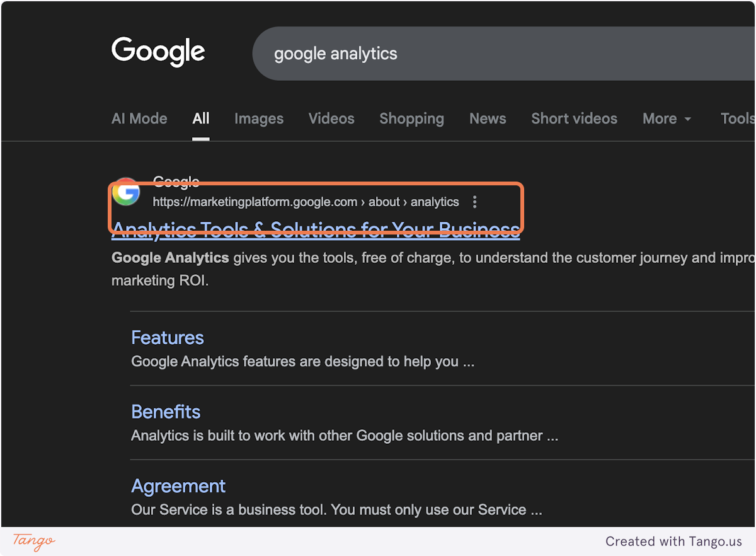Select the All results tab
756x556 pixels.
click(x=200, y=119)
